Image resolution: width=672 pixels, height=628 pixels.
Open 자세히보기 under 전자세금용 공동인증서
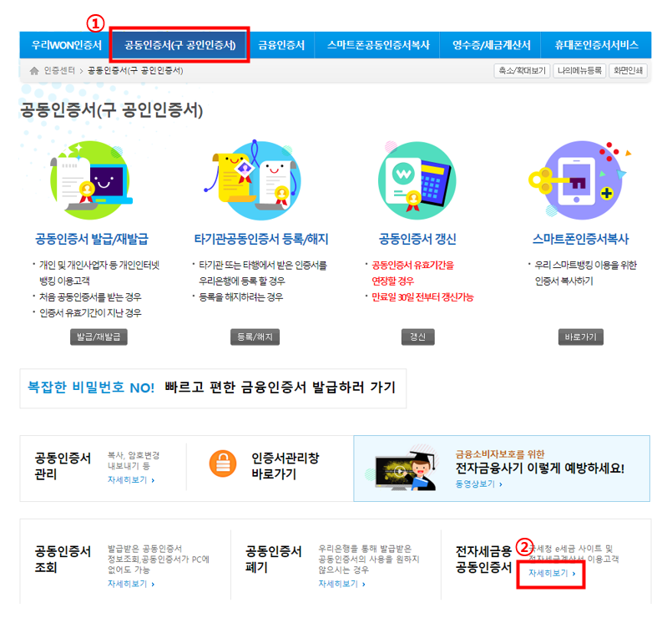click(552, 573)
